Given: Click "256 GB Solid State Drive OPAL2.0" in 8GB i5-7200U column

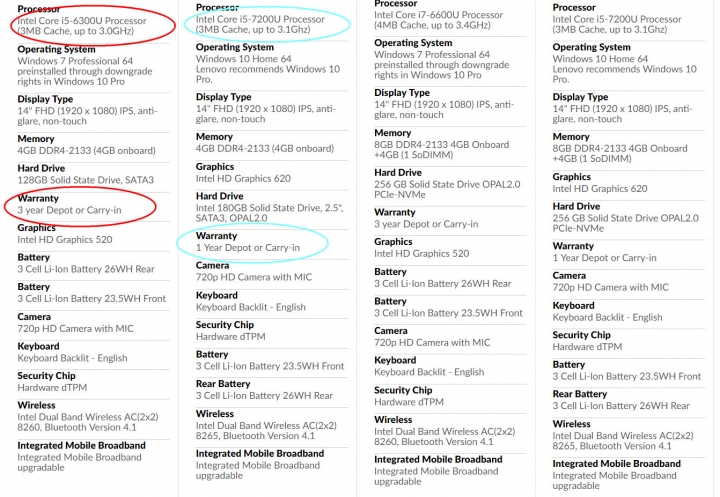Looking at the screenshot, I should (626, 218).
